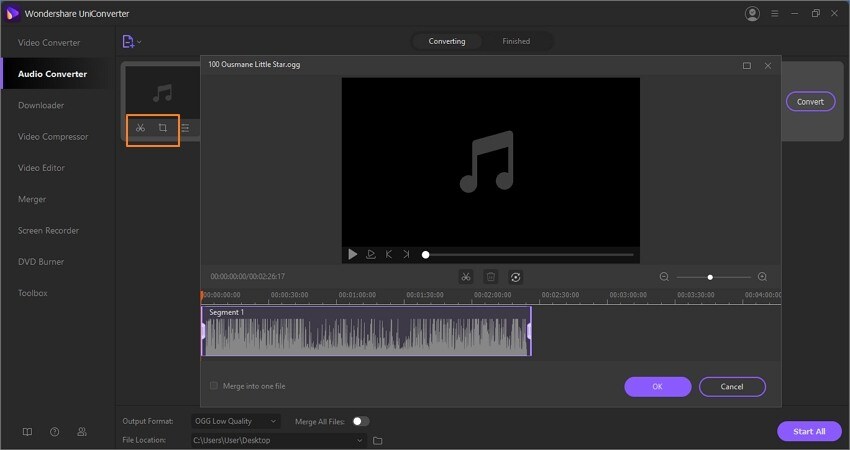Open the Video Editor section
This screenshot has width=850, height=450.
pos(41,168)
